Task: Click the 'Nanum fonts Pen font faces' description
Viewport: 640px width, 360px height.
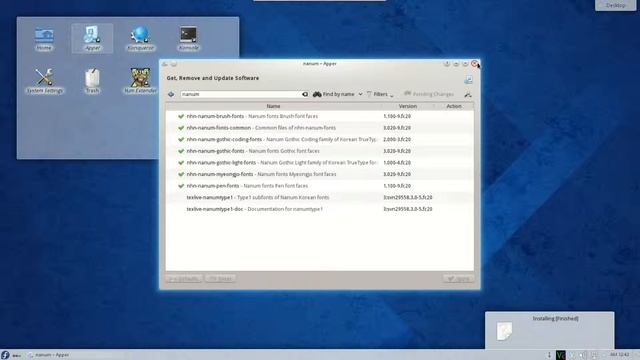Action: [276, 186]
